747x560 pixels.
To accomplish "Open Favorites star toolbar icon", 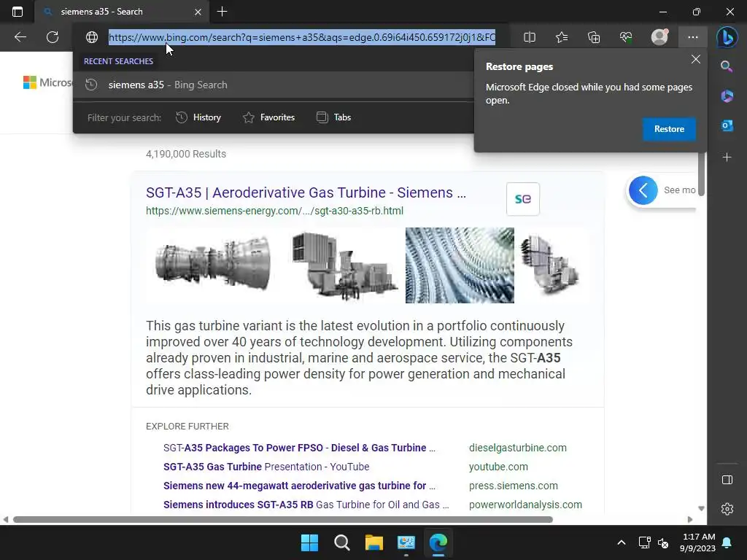I will pyautogui.click(x=562, y=37).
